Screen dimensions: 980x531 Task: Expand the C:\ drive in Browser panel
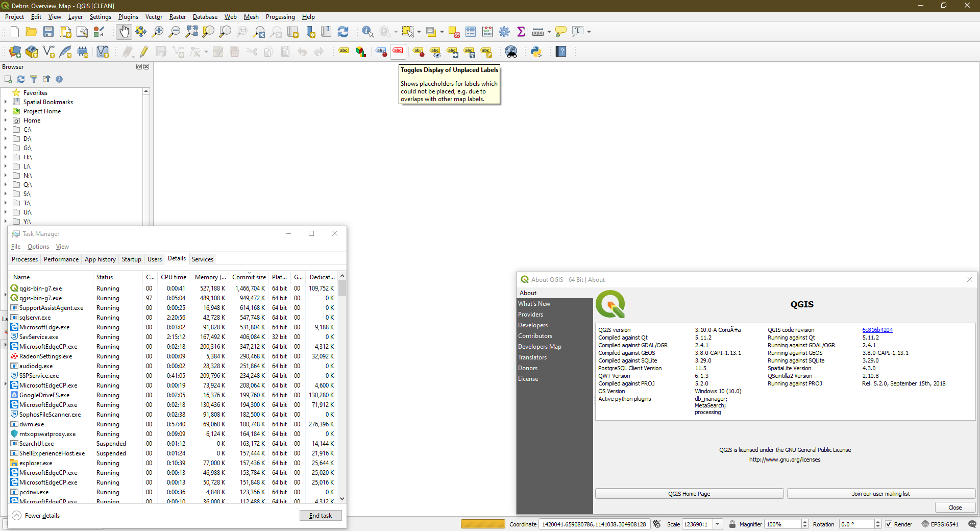point(6,130)
